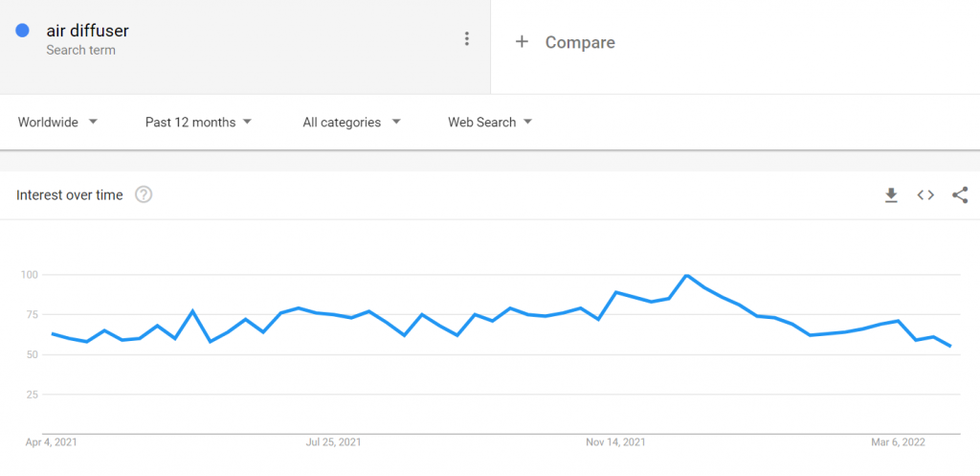Click the share icon on the chart
Screen dimensions: 980x476
960,195
